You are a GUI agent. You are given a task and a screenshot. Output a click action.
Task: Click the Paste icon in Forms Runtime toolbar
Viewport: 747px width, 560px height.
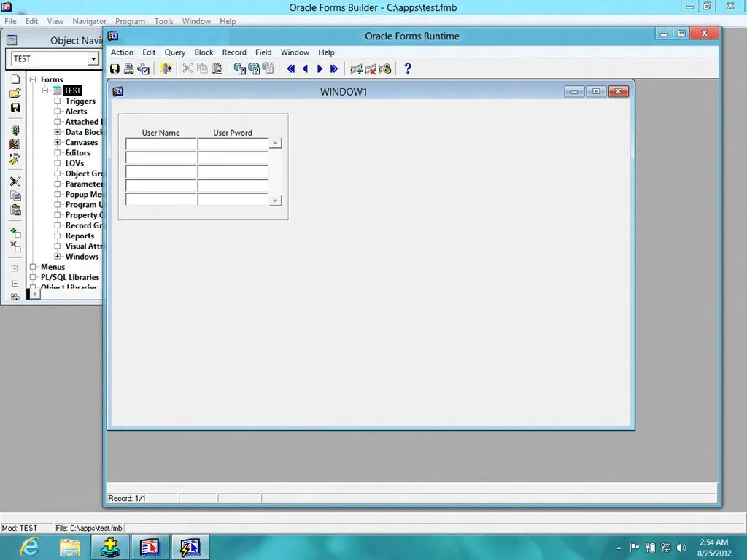(x=217, y=69)
